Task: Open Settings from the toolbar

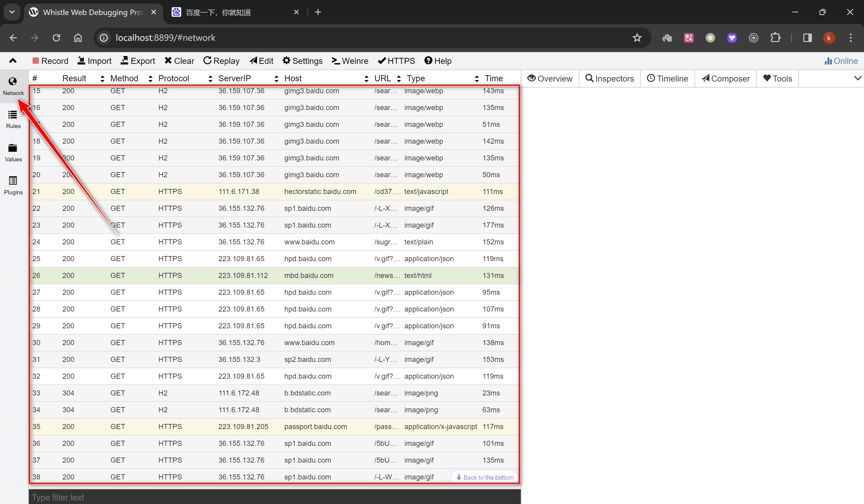Action: point(302,61)
